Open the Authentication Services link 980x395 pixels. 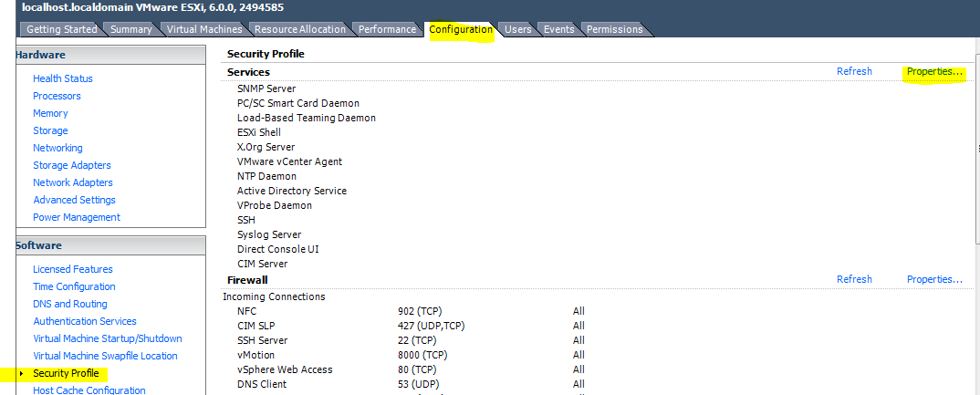pos(84,321)
